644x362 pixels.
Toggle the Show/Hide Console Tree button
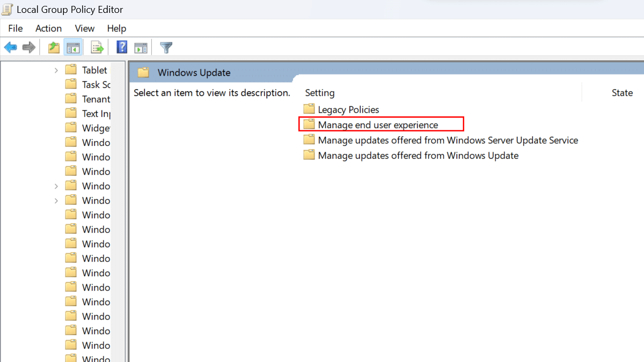(72, 48)
